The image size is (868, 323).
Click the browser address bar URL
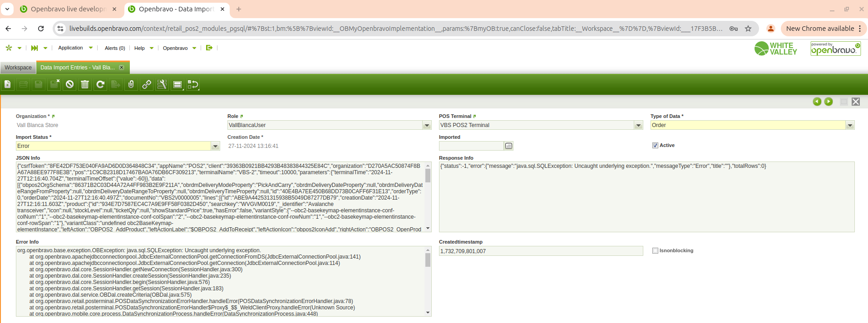(396, 29)
